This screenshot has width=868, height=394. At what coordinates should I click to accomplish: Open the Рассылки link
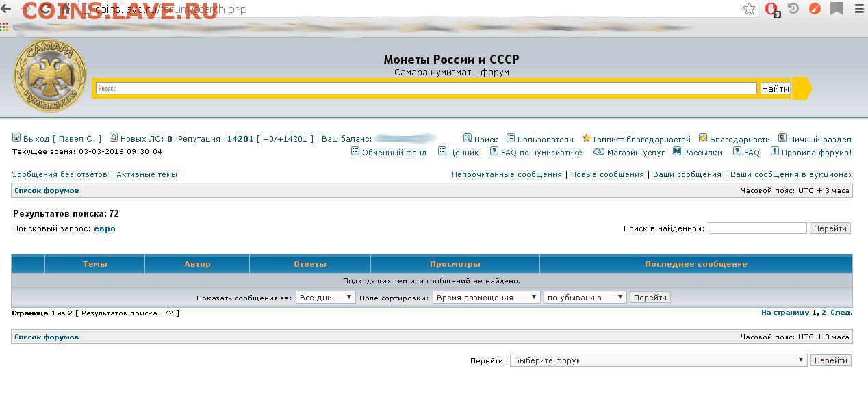703,153
